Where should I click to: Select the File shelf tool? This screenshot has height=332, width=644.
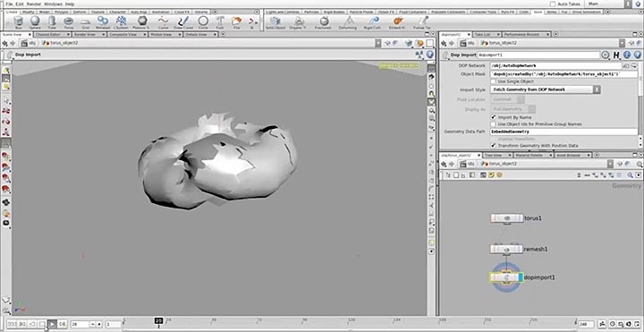236,22
